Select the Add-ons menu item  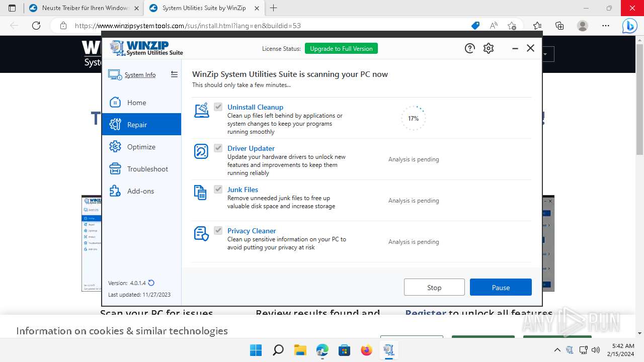tap(141, 191)
